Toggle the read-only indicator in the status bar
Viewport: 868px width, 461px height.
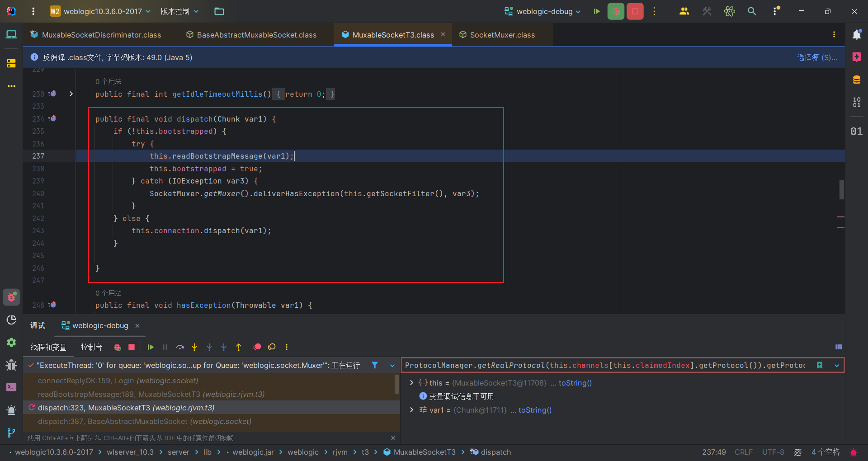(x=798, y=452)
